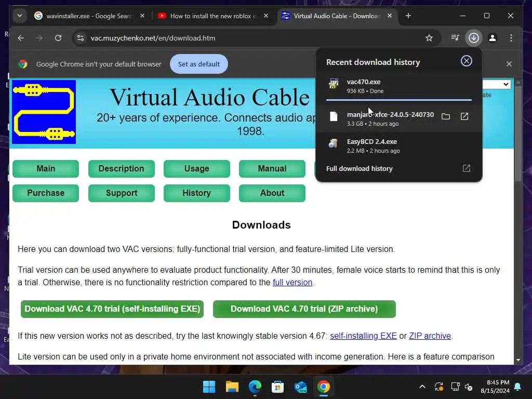The height and width of the screenshot is (399, 532).
Task: Close the Virtual Audio Cable tab
Action: (390, 16)
